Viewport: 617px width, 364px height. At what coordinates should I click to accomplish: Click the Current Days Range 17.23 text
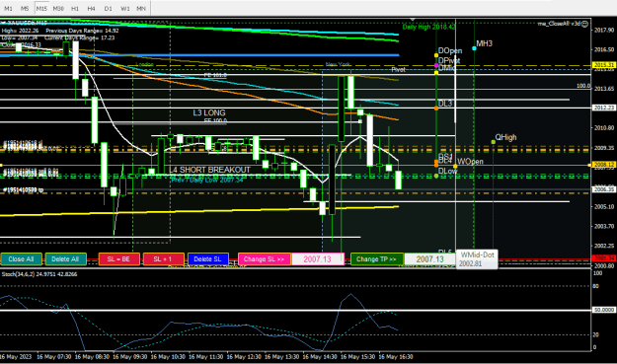coord(80,37)
